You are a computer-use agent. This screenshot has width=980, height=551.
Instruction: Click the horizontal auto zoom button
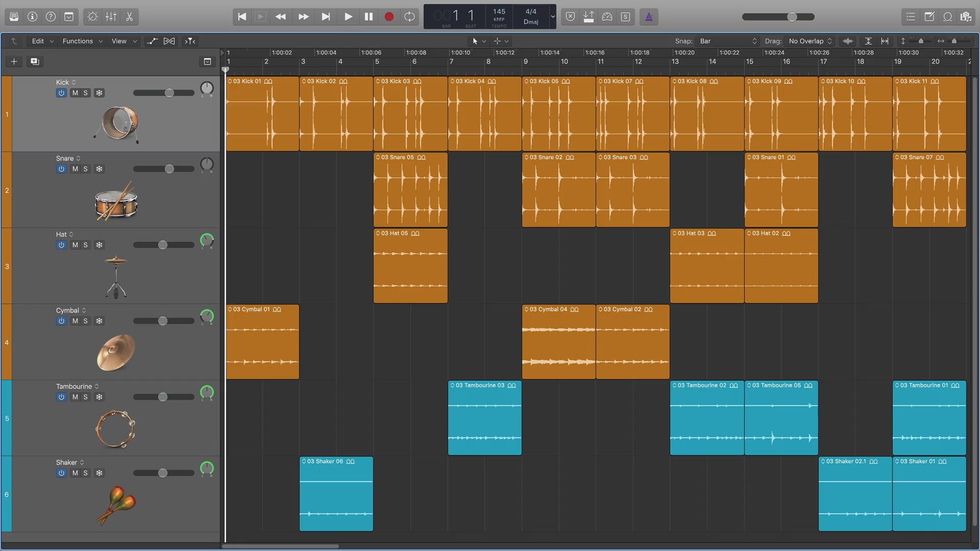pos(885,41)
